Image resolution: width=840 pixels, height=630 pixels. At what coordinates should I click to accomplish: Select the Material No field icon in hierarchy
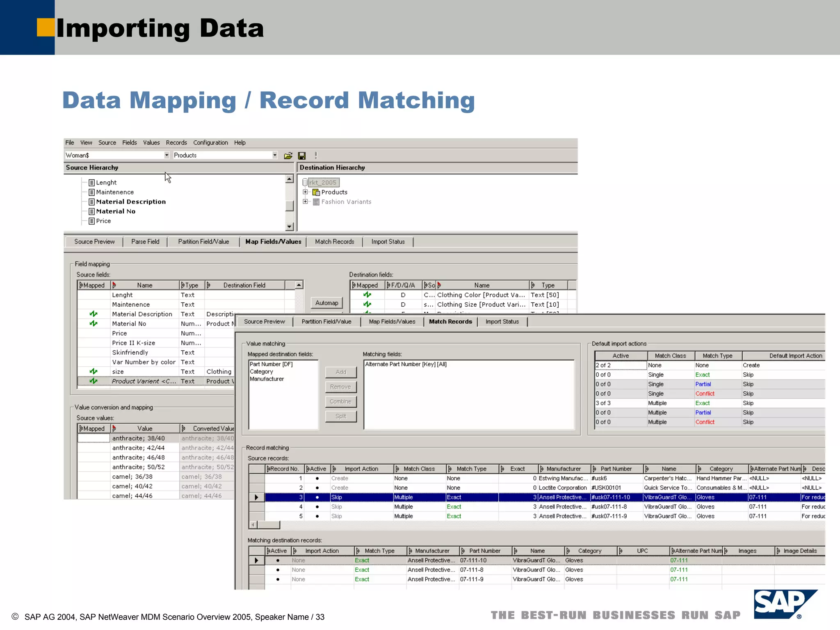[92, 211]
